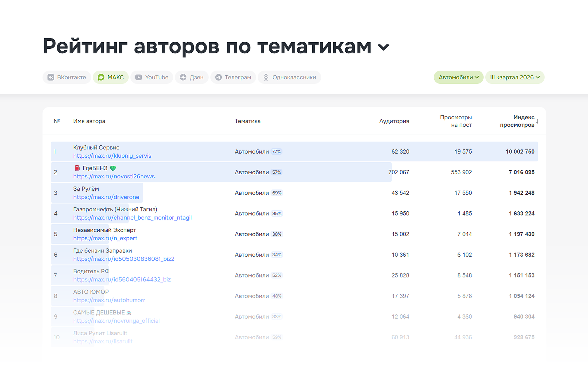Click the 77% topic badge
Screen dimensions: 588x369
point(276,152)
